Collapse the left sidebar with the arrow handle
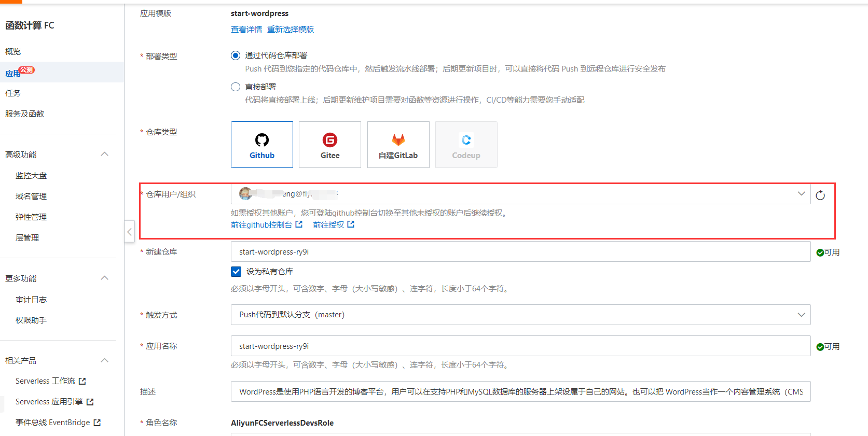This screenshot has height=436, width=868. [130, 231]
